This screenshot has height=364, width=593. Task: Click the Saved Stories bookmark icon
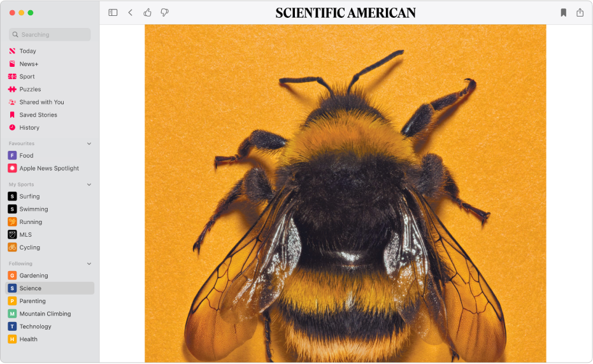pyautogui.click(x=12, y=115)
